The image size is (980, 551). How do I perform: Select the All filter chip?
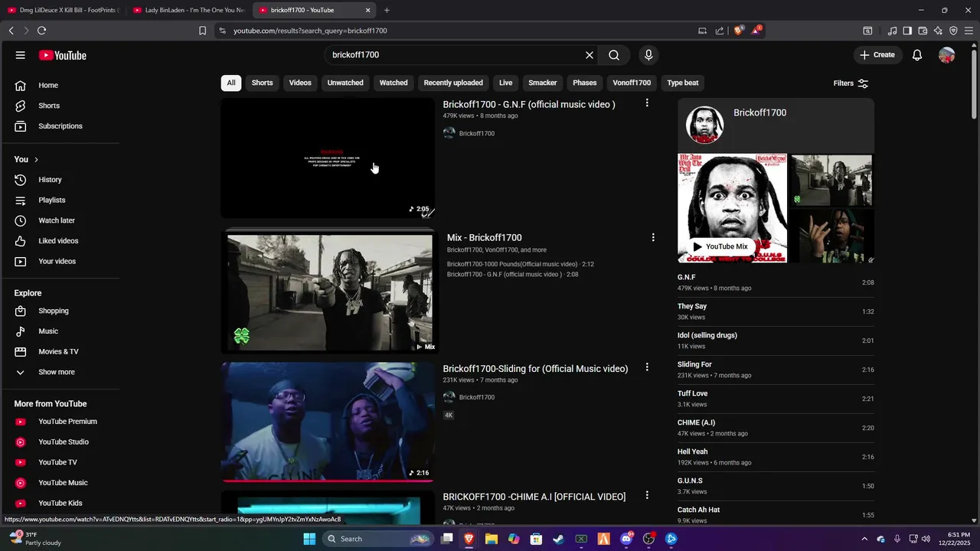pyautogui.click(x=231, y=83)
